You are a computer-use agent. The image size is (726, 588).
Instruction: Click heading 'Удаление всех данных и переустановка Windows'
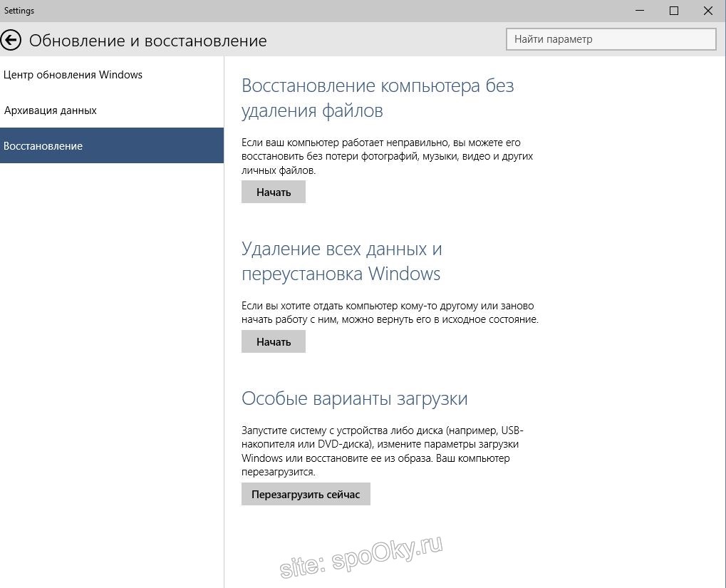pyautogui.click(x=342, y=262)
